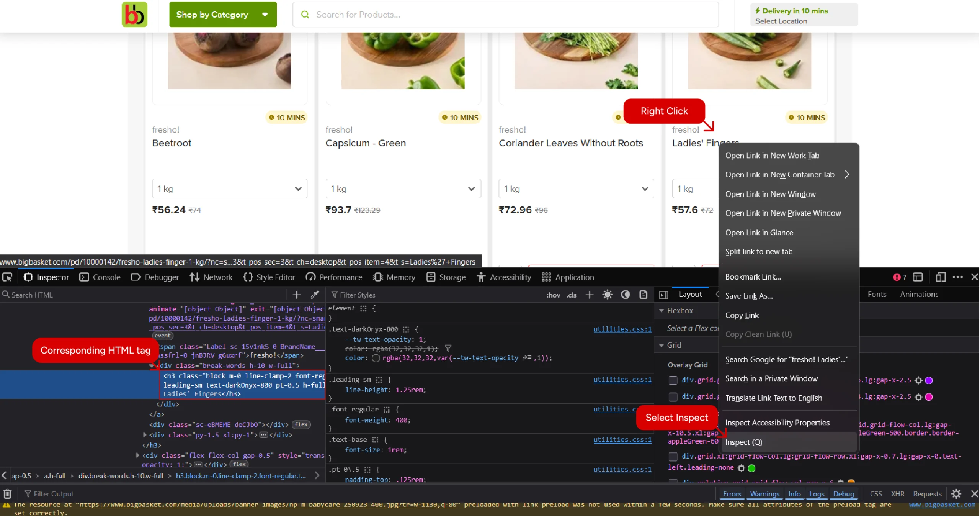This screenshot has height=516, width=980.
Task: Click the color swatch next to rgba value
Action: pos(376,358)
